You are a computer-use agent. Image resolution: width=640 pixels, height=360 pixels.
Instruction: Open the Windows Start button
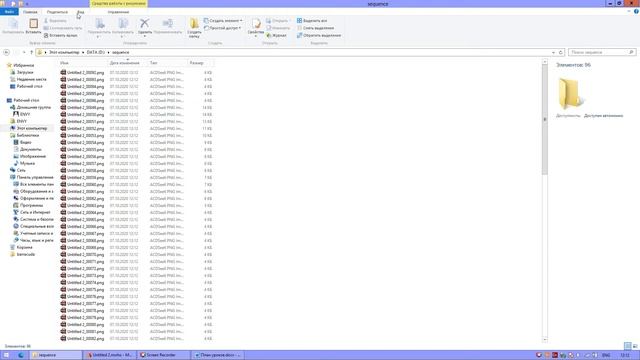pyautogui.click(x=6, y=355)
